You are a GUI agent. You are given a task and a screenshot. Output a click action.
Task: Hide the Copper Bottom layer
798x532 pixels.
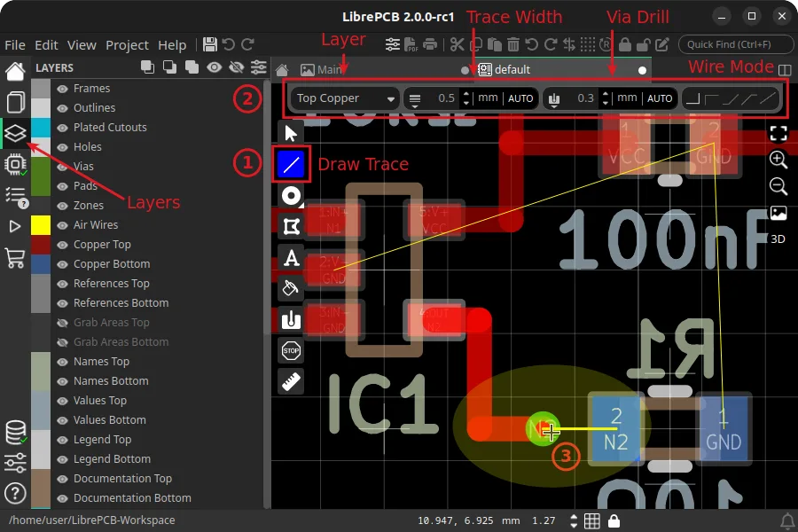(63, 264)
